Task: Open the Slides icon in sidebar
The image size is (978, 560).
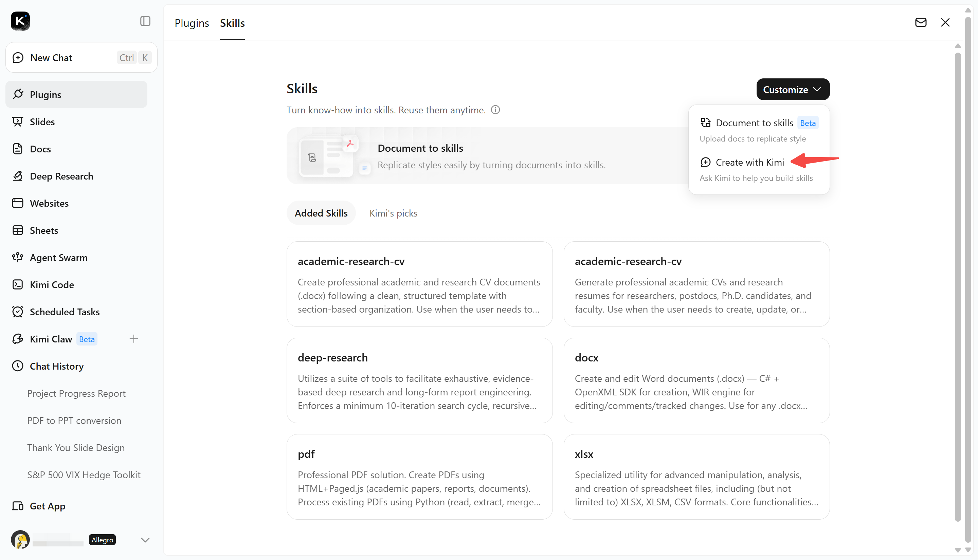Action: point(18,122)
